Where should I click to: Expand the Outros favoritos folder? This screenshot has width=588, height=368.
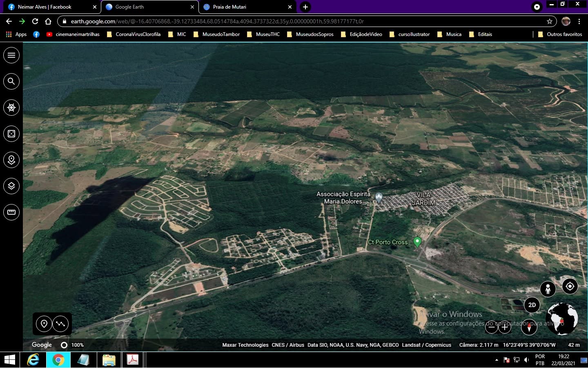click(x=560, y=34)
